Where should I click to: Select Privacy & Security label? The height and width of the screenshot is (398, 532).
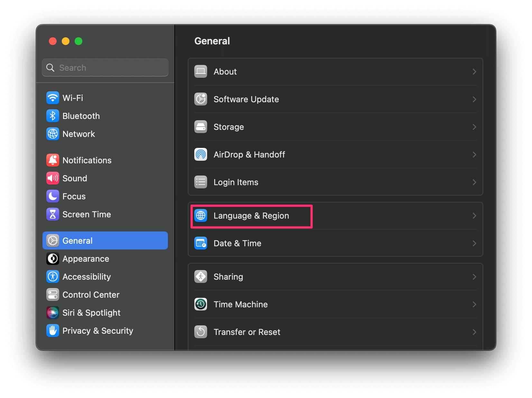[98, 331]
